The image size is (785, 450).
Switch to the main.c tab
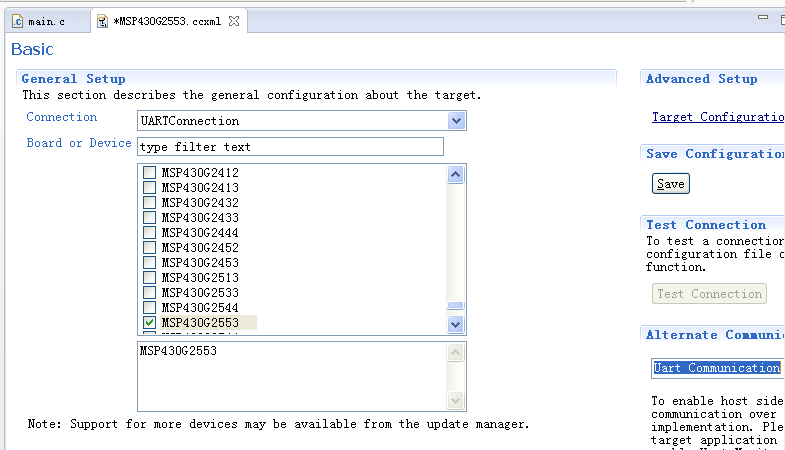42,20
